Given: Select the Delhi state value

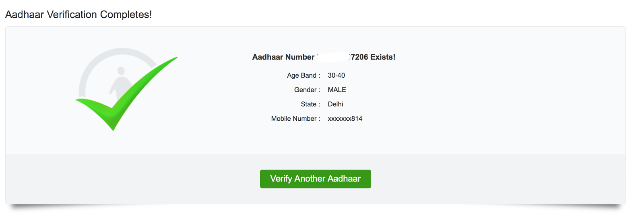Looking at the screenshot, I should tap(335, 104).
